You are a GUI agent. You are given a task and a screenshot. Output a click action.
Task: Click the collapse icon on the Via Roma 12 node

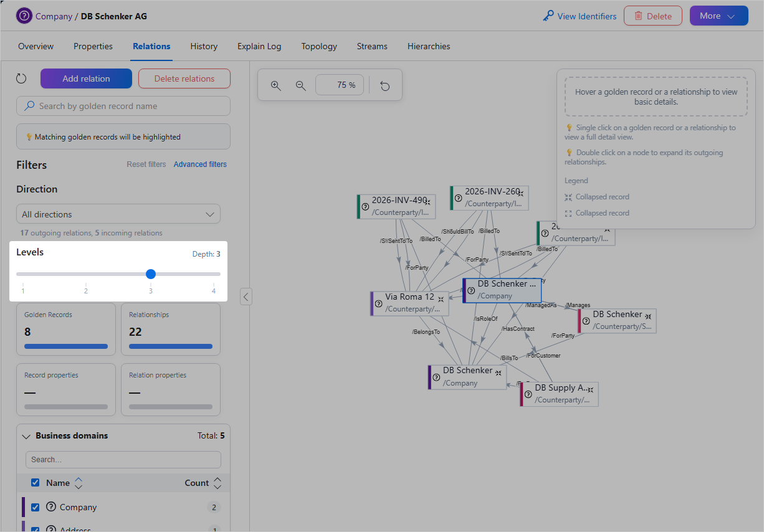click(441, 299)
